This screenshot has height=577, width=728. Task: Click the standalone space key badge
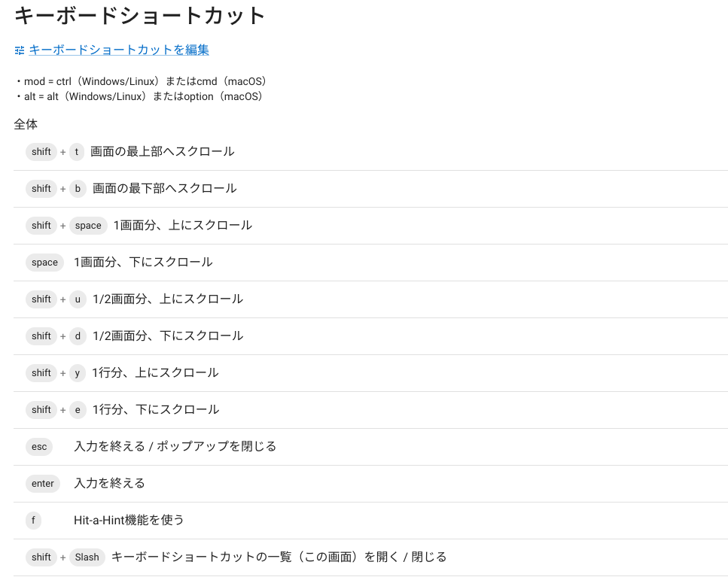[44, 263]
